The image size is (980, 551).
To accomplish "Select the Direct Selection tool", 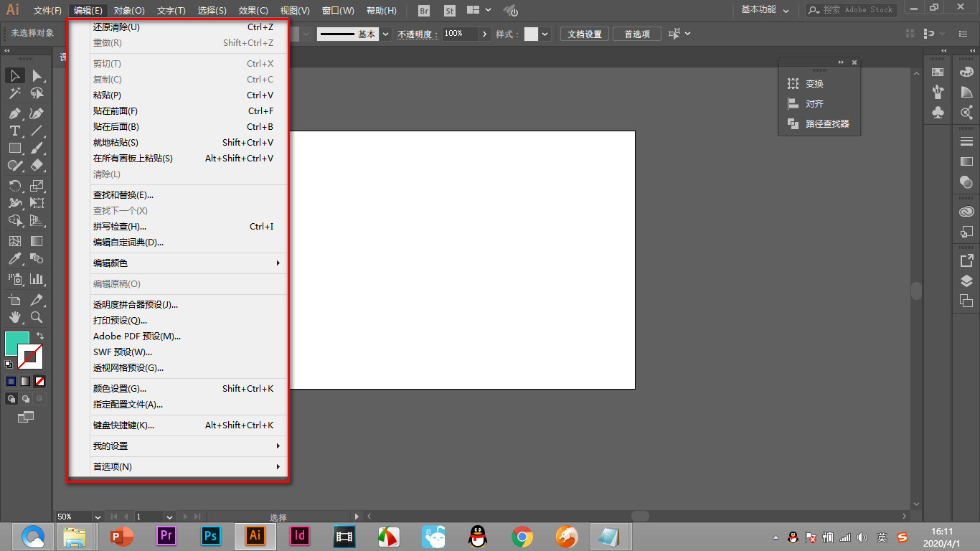I will [37, 75].
